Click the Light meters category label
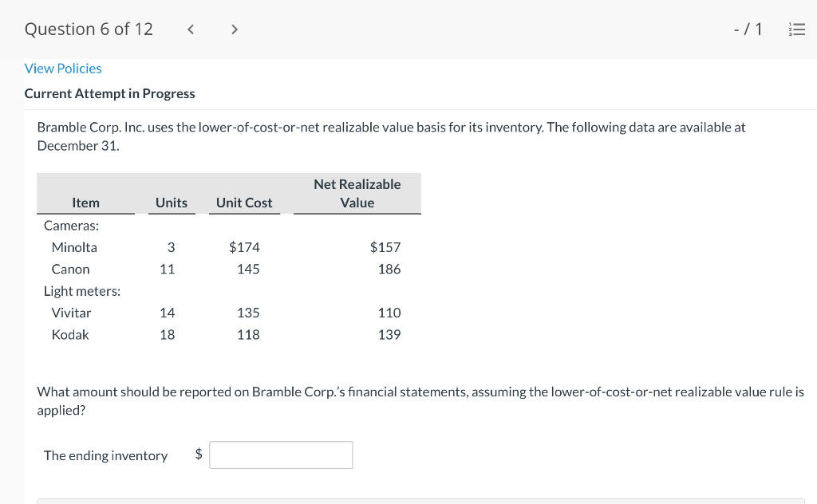Screen dimensions: 817x504 (82, 291)
